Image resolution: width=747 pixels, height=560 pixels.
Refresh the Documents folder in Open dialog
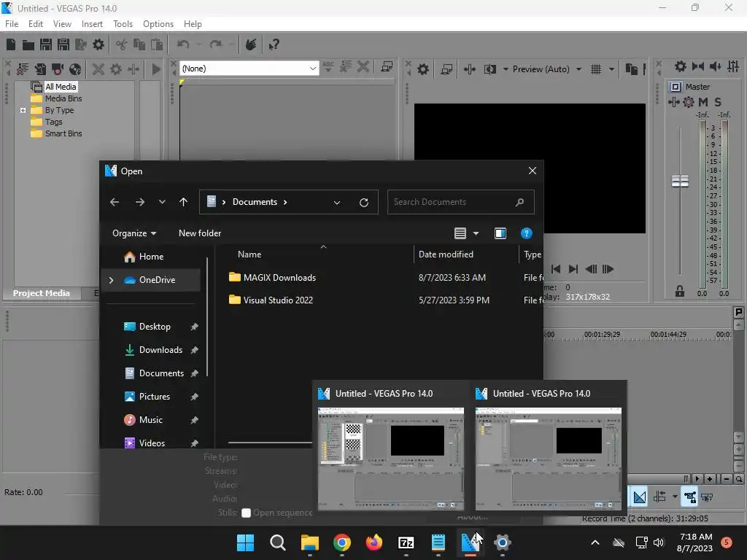pos(364,203)
